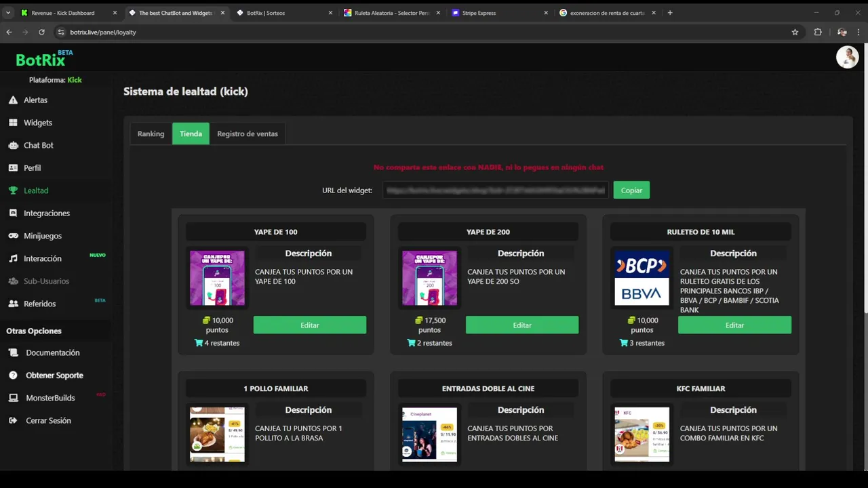View site information icon in address bar
868x488 pixels.
coord(61,32)
